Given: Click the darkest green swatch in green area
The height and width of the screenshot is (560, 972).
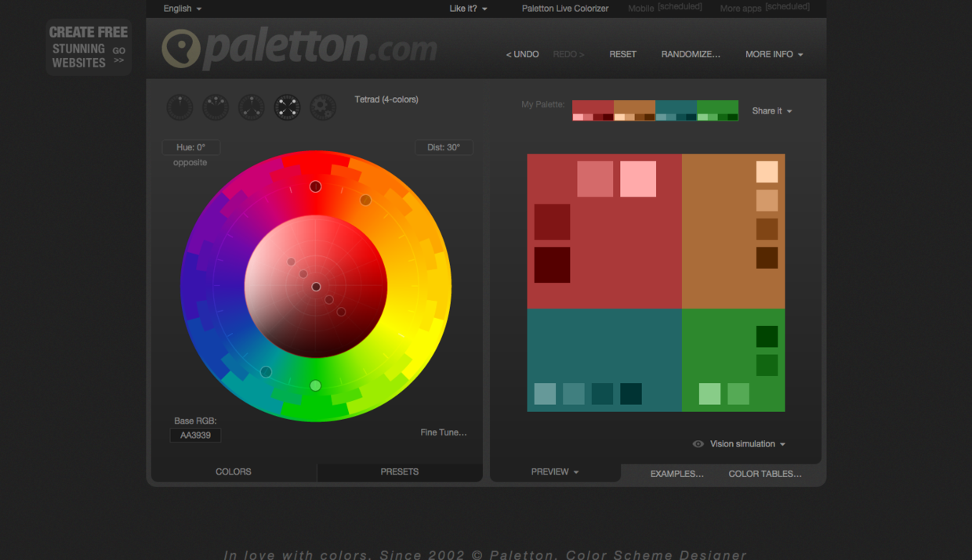Looking at the screenshot, I should (767, 337).
